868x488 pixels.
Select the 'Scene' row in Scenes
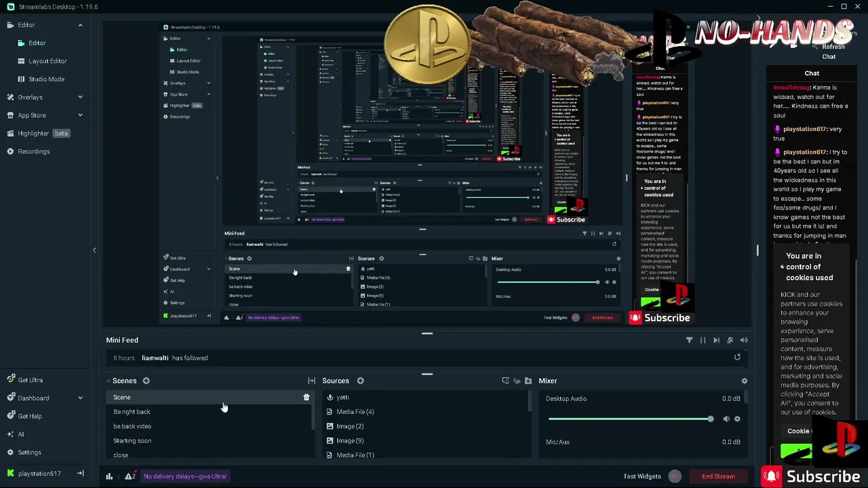point(209,397)
